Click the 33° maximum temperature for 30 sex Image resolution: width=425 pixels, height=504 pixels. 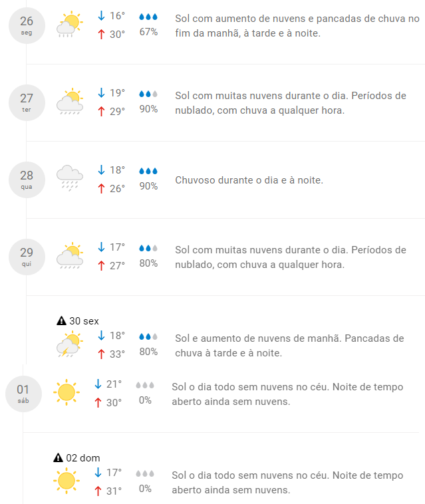click(117, 354)
